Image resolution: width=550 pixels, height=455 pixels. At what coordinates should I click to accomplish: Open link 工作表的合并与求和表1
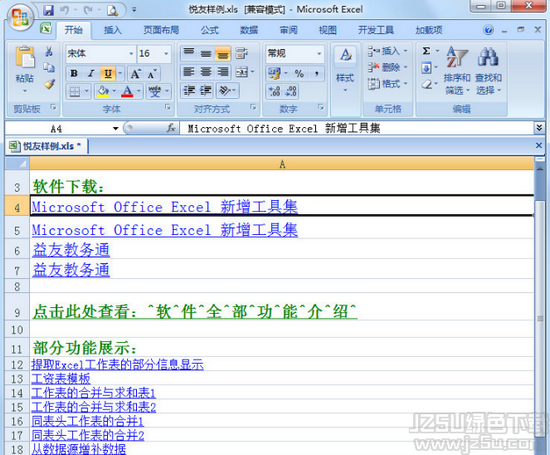pos(93,393)
